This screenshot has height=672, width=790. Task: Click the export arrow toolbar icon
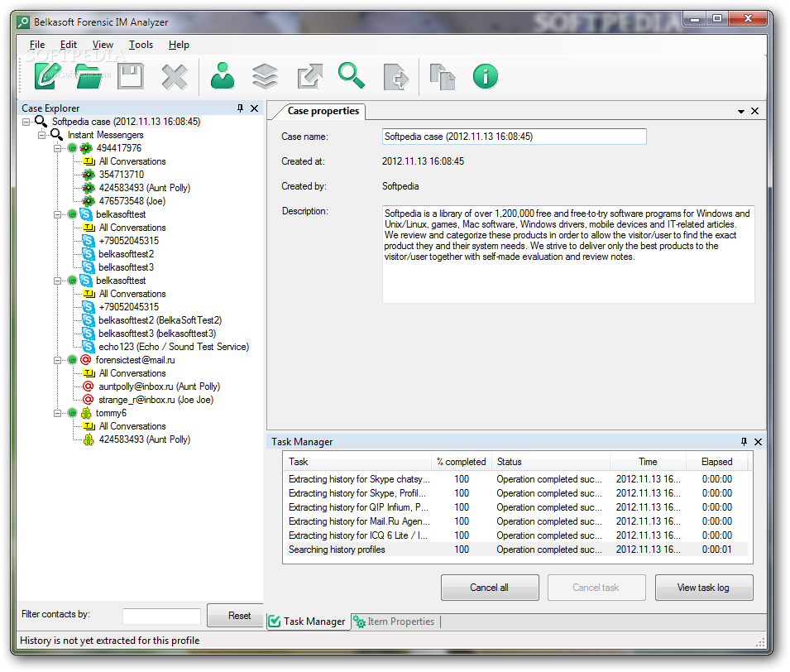[309, 77]
